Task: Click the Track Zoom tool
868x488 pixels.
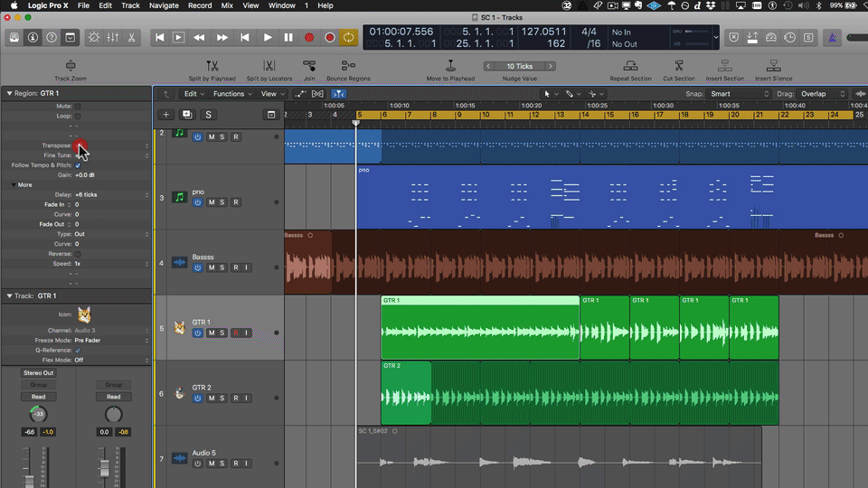Action: (71, 70)
